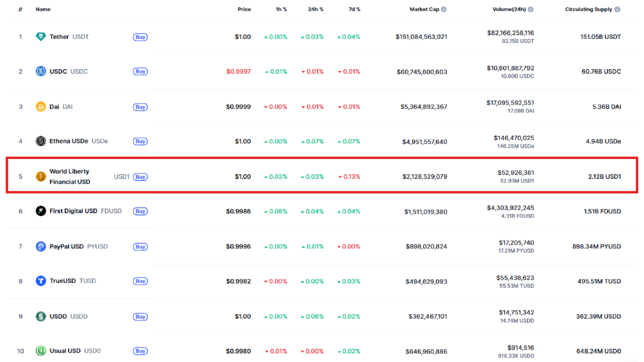Click TrueUSD price $0.9982
Viewport: 644px width, 362px height.
238,282
